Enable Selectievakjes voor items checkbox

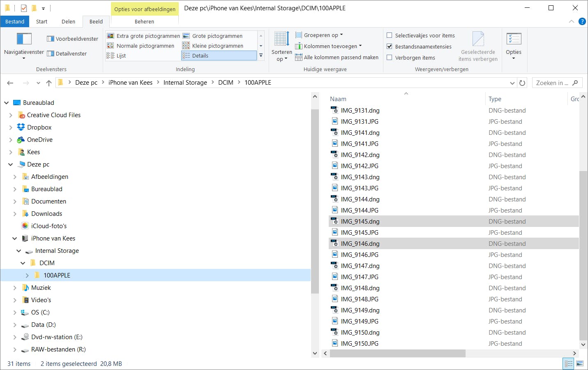(x=390, y=35)
